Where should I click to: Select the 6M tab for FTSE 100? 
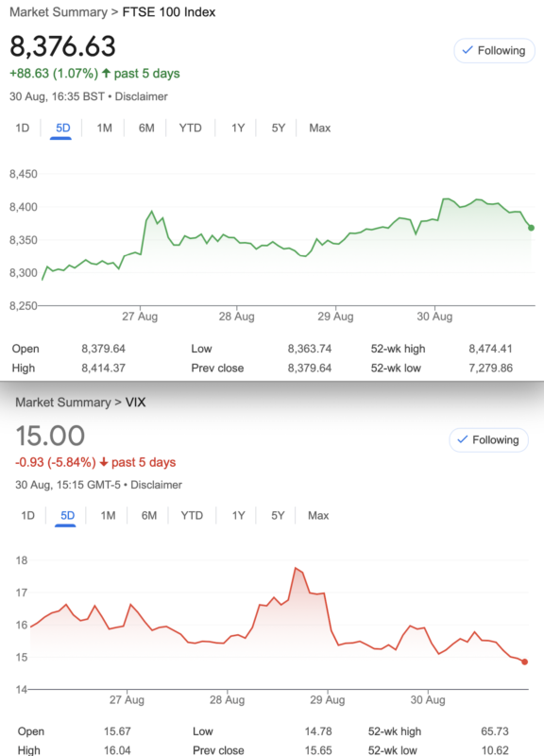146,128
